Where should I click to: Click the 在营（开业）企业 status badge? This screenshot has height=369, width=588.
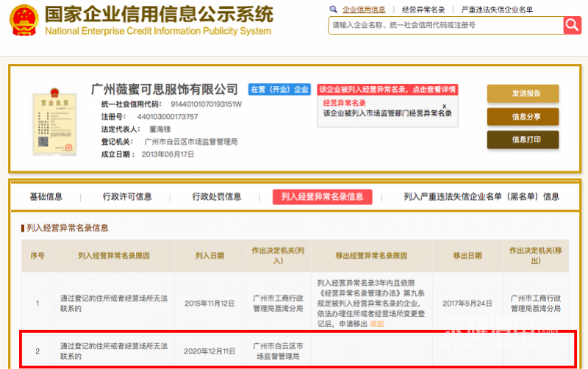tap(279, 89)
